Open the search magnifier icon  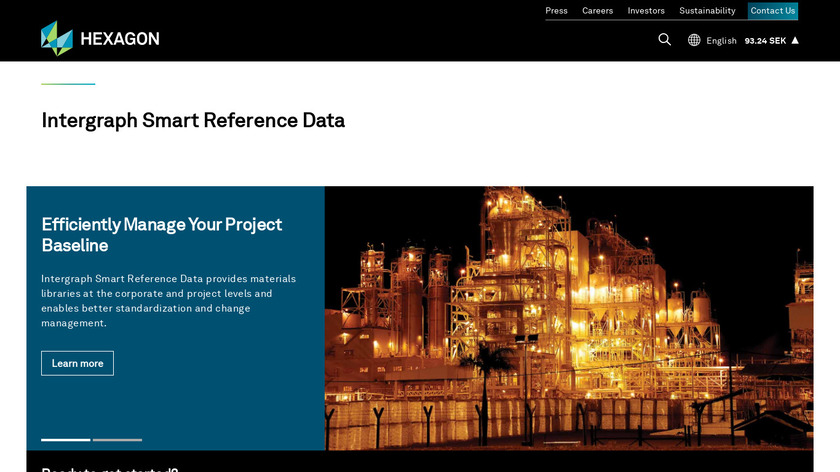pos(664,40)
